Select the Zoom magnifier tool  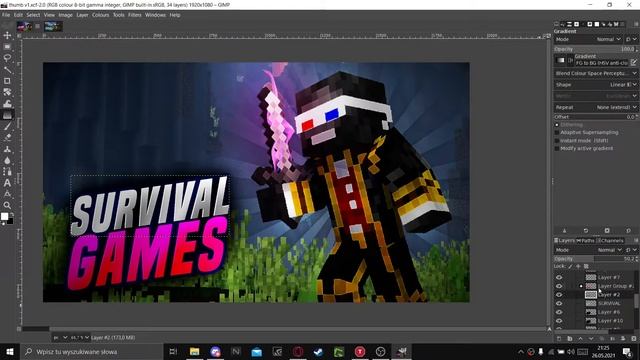coord(7,205)
